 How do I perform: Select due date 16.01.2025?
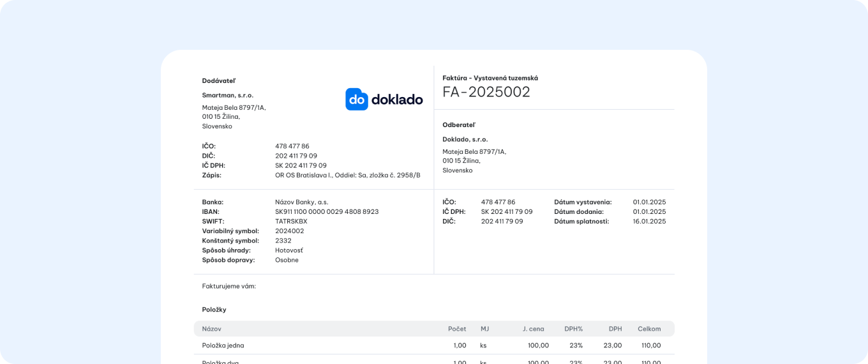click(x=649, y=221)
